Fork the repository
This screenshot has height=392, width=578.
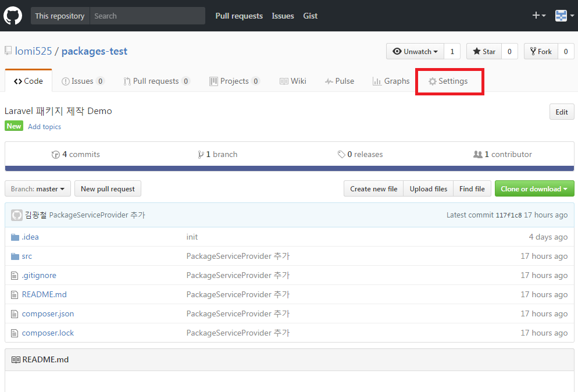click(541, 51)
